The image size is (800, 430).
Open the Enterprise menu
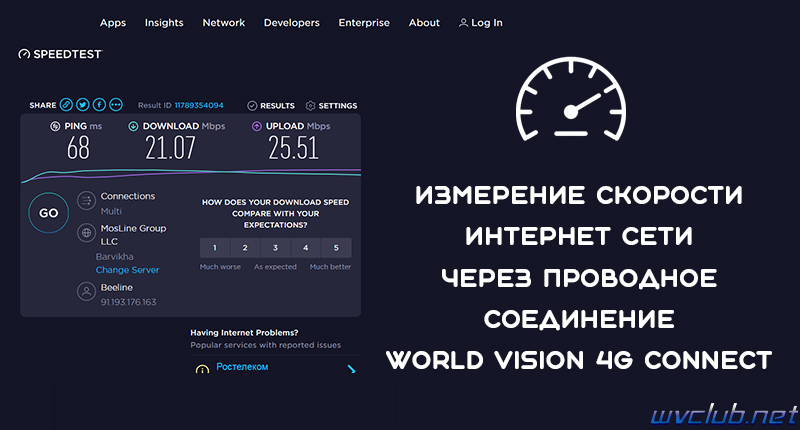(364, 23)
